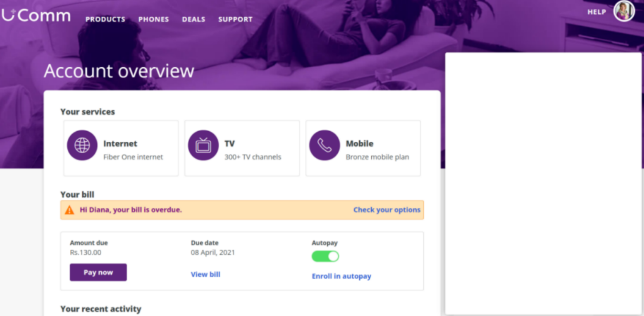This screenshot has height=316, width=644.
Task: Open the PHONES navigation menu
Action: 153,20
